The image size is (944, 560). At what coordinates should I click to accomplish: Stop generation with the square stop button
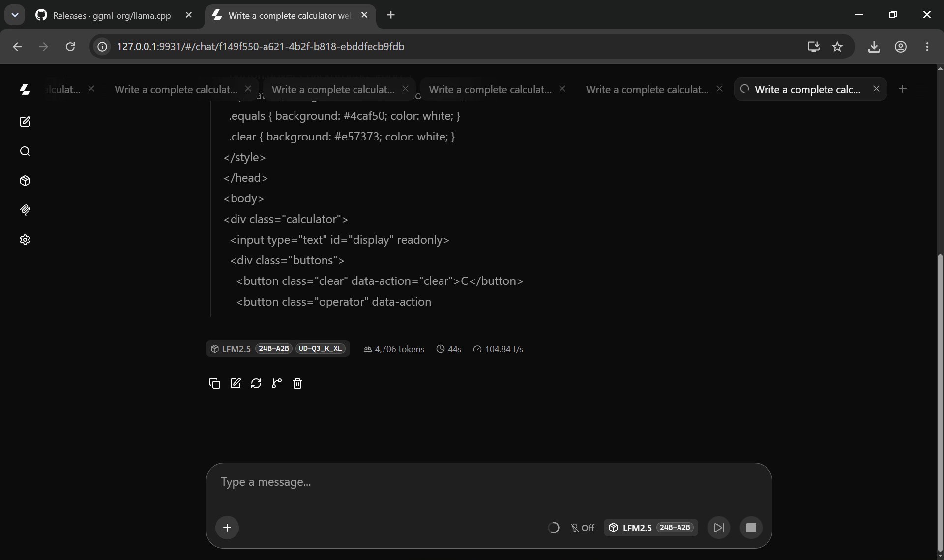pos(751,528)
